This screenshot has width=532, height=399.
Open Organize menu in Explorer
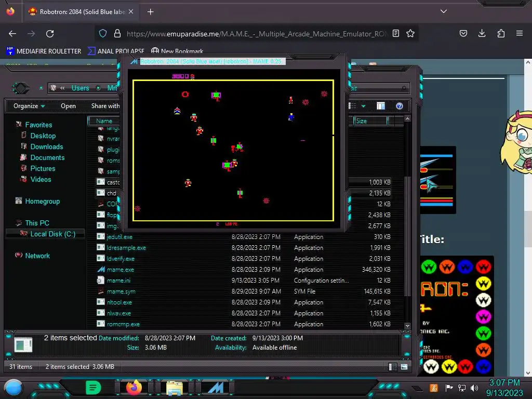click(x=29, y=106)
